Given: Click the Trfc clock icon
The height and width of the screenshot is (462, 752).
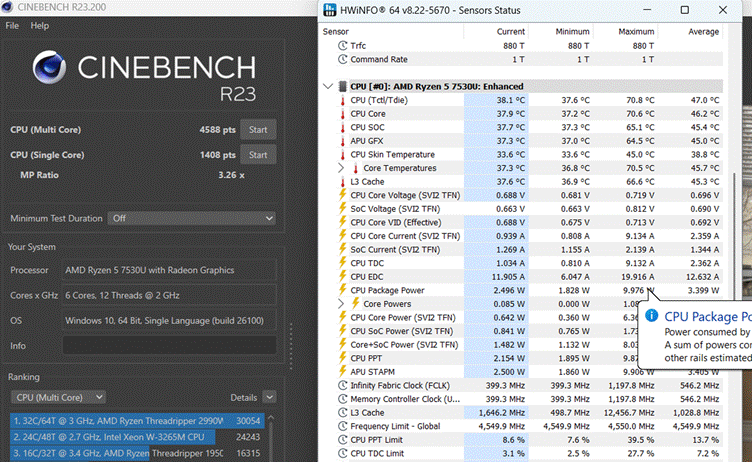Looking at the screenshot, I should pyautogui.click(x=342, y=46).
